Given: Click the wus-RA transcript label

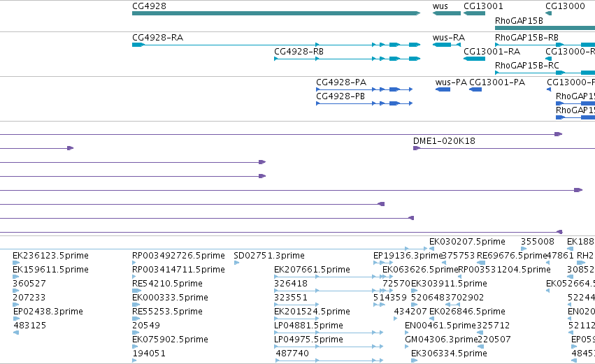Looking at the screenshot, I should (449, 38).
